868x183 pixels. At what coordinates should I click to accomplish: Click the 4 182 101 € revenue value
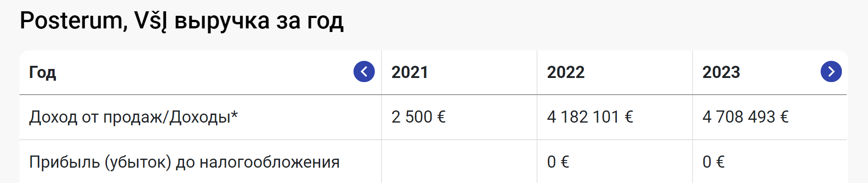tap(590, 117)
